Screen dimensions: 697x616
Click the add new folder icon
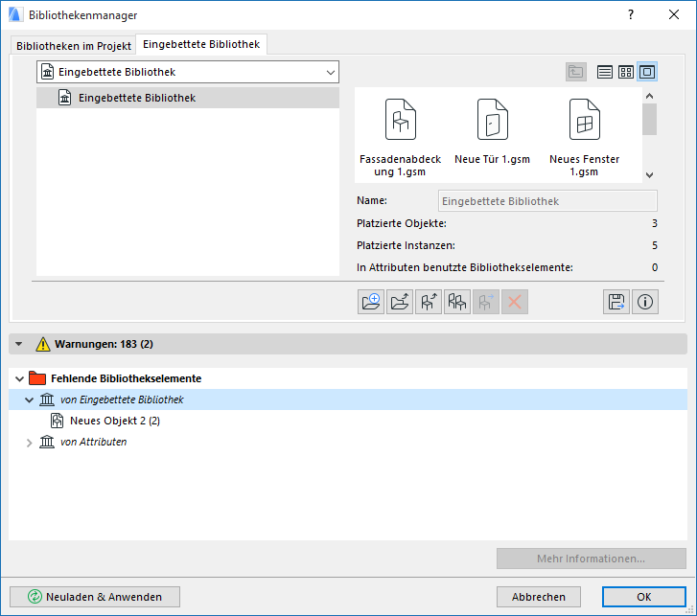tap(371, 302)
